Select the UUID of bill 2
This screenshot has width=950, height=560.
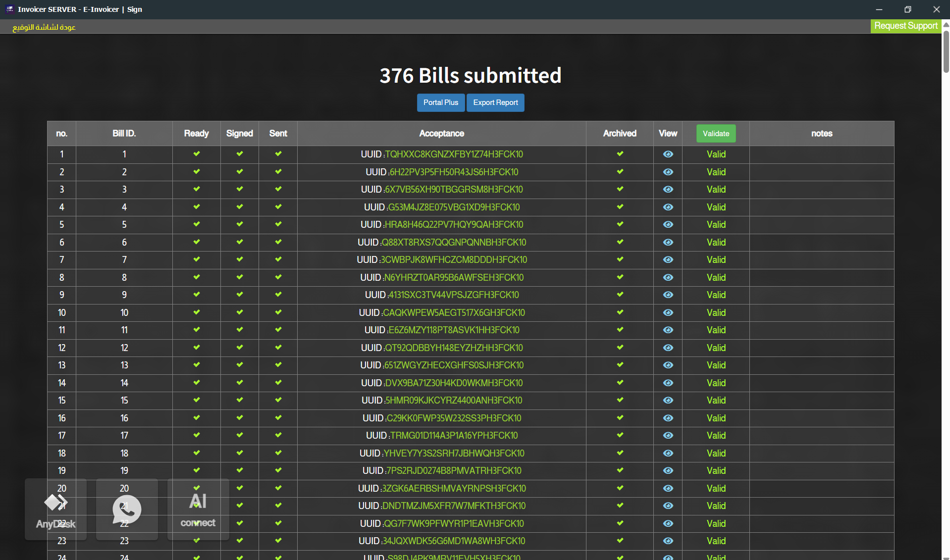[x=453, y=172]
